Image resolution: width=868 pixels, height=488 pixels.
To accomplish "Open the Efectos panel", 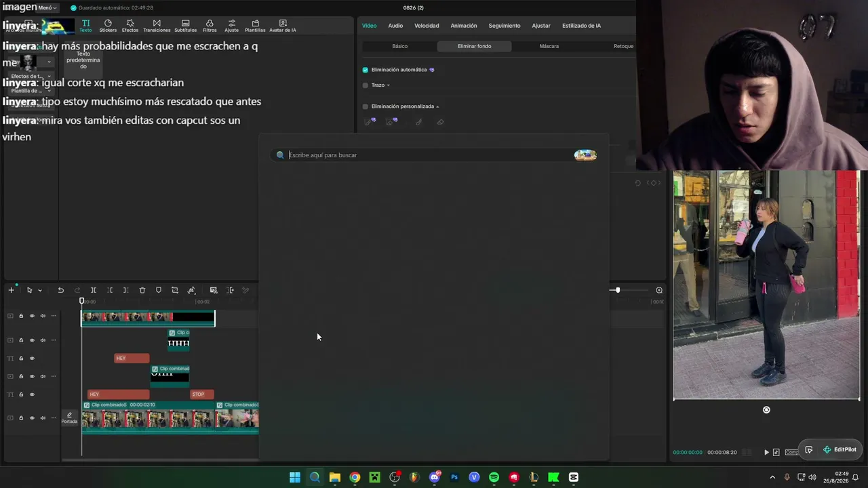I will coord(130,26).
